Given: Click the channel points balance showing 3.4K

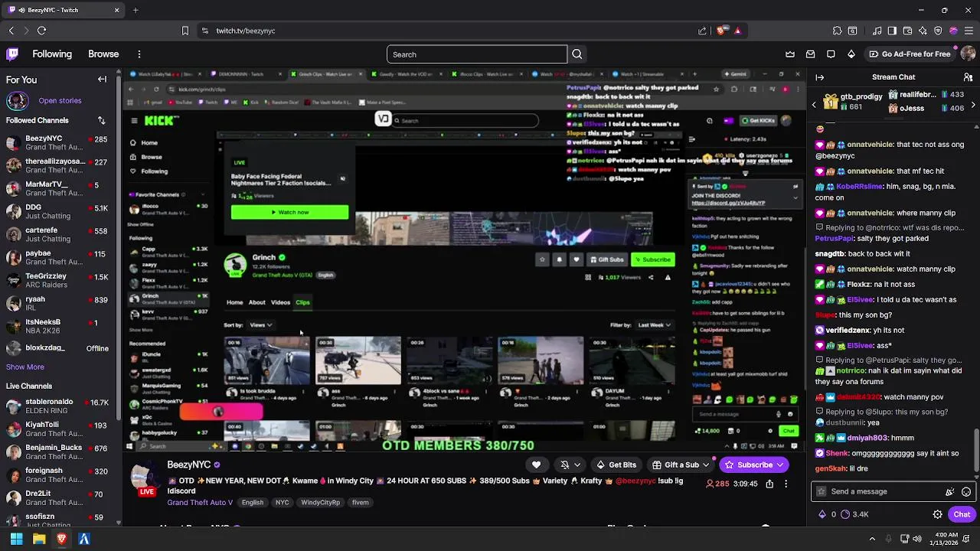Looking at the screenshot, I should click(853, 514).
